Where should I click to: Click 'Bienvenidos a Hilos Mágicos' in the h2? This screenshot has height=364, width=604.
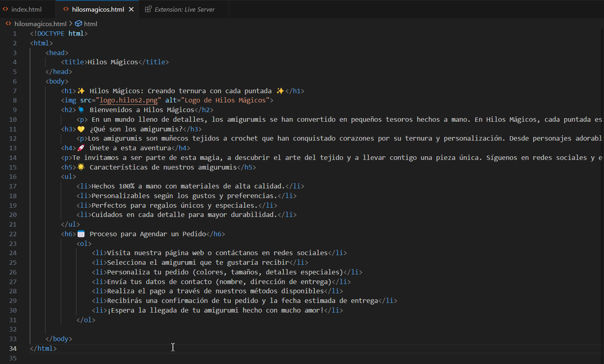[x=142, y=110]
